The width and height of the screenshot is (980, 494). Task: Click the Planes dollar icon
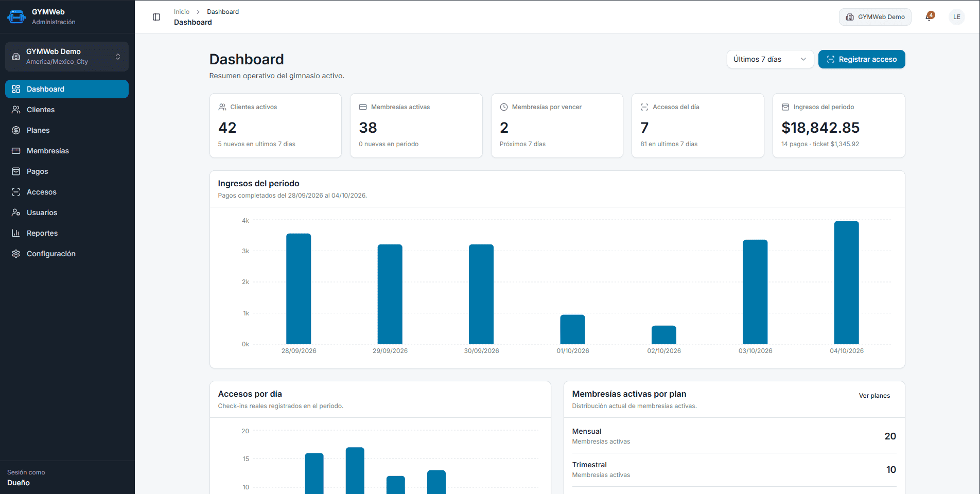[16, 130]
